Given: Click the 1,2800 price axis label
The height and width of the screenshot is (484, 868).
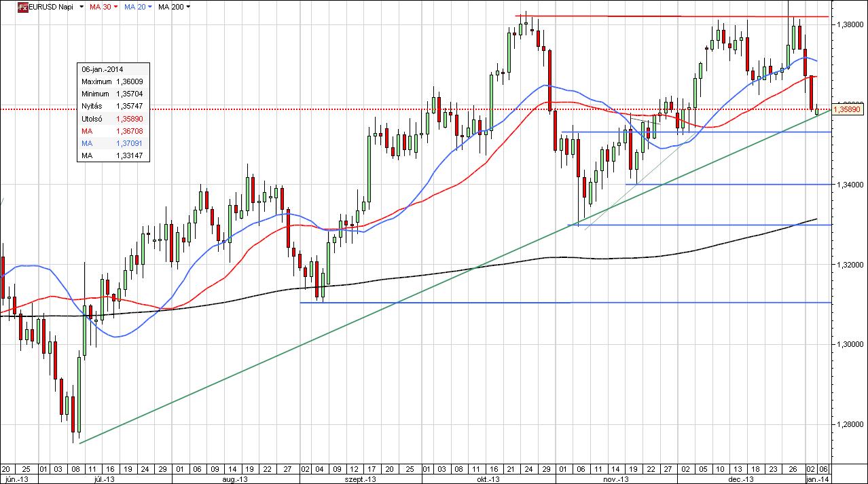Looking at the screenshot, I should point(850,425).
